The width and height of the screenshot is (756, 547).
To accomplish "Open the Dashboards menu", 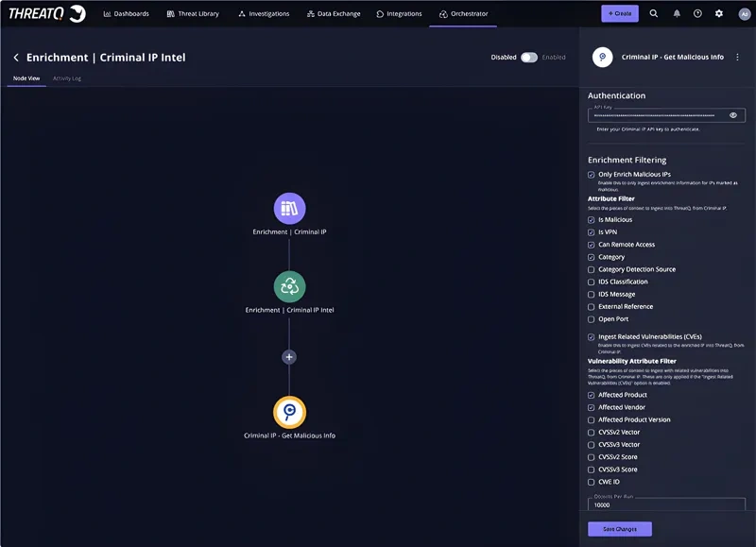I will [x=127, y=13].
